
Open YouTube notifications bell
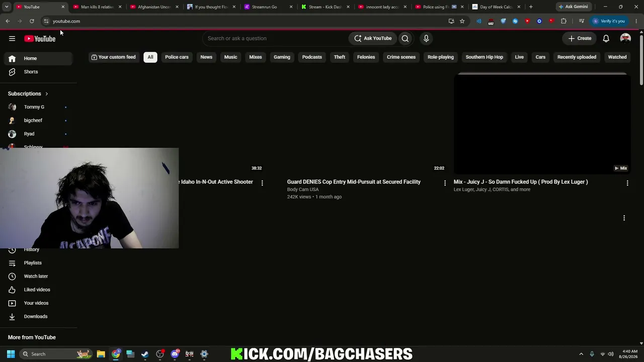(x=606, y=38)
